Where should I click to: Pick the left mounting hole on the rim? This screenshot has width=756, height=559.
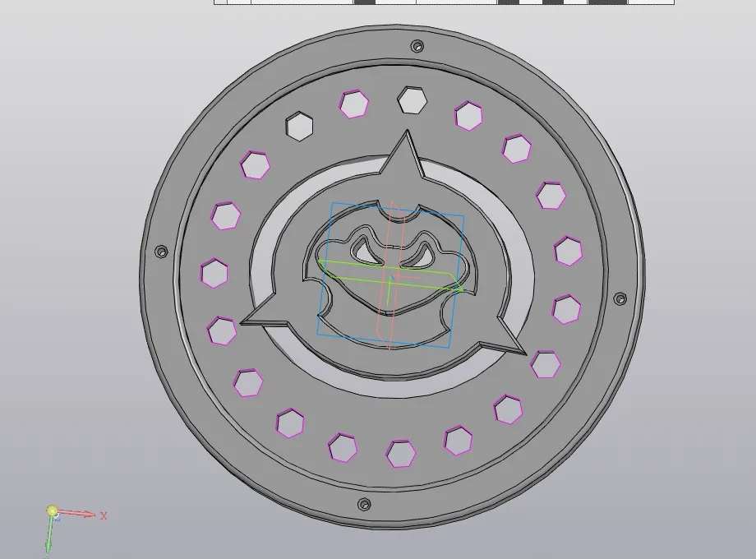161,251
